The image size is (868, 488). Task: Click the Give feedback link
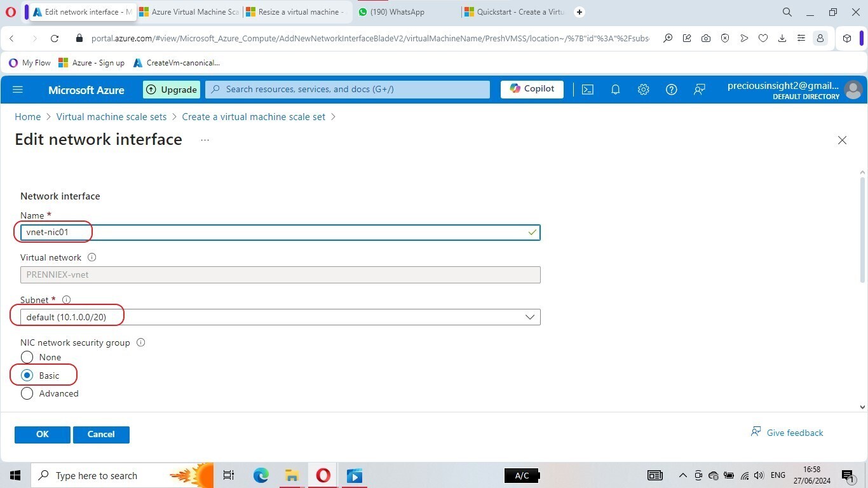[x=787, y=433]
